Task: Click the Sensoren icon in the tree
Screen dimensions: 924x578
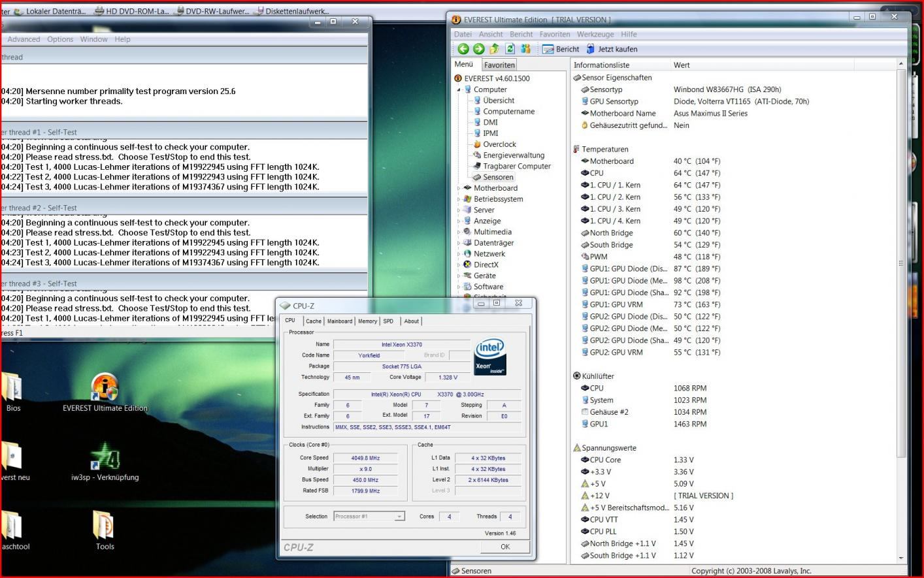Action: tap(477, 177)
